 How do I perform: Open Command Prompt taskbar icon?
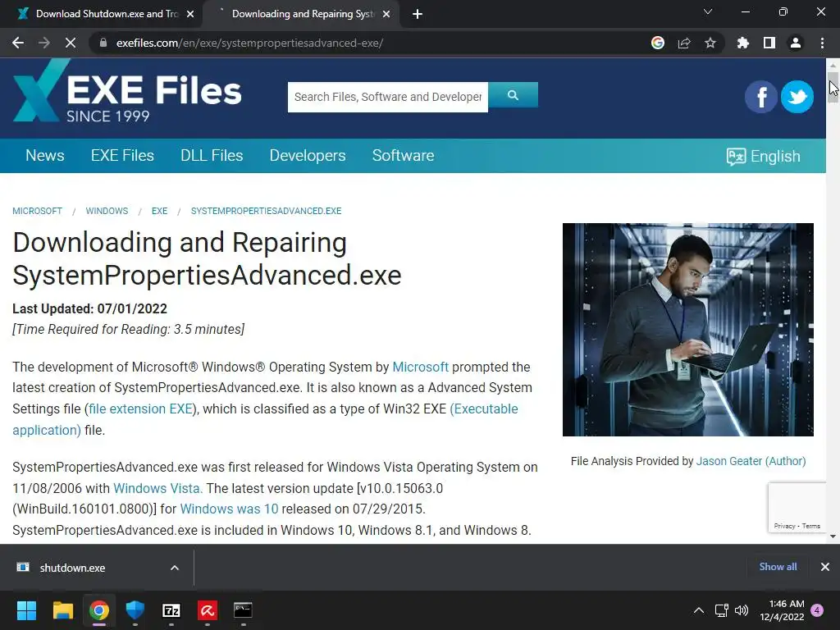(243, 610)
